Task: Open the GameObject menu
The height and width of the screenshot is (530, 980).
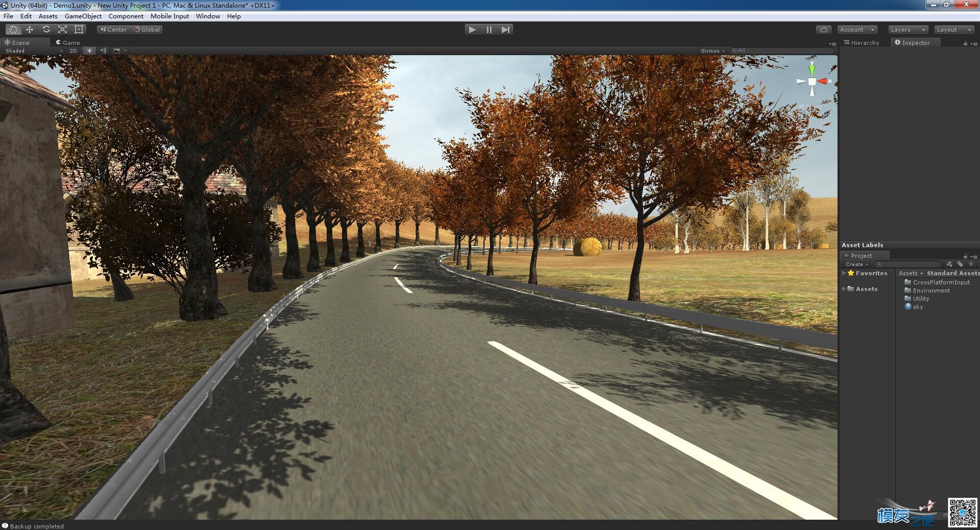Action: point(83,16)
